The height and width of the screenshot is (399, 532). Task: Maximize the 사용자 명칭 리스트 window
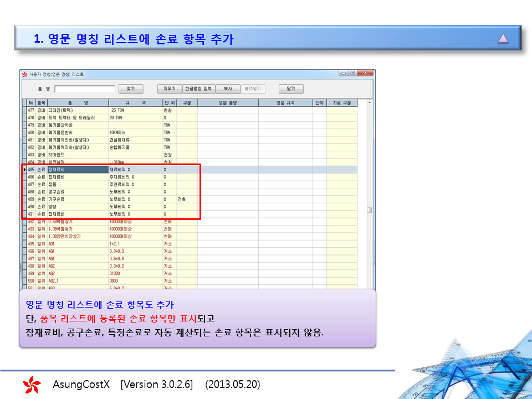point(352,73)
